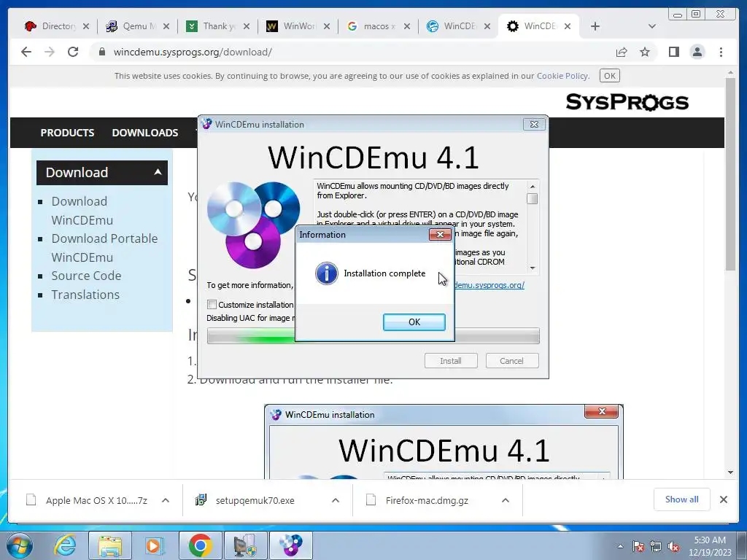Viewport: 747px width, 560px height.
Task: Close the Directory tab
Action: tap(86, 26)
